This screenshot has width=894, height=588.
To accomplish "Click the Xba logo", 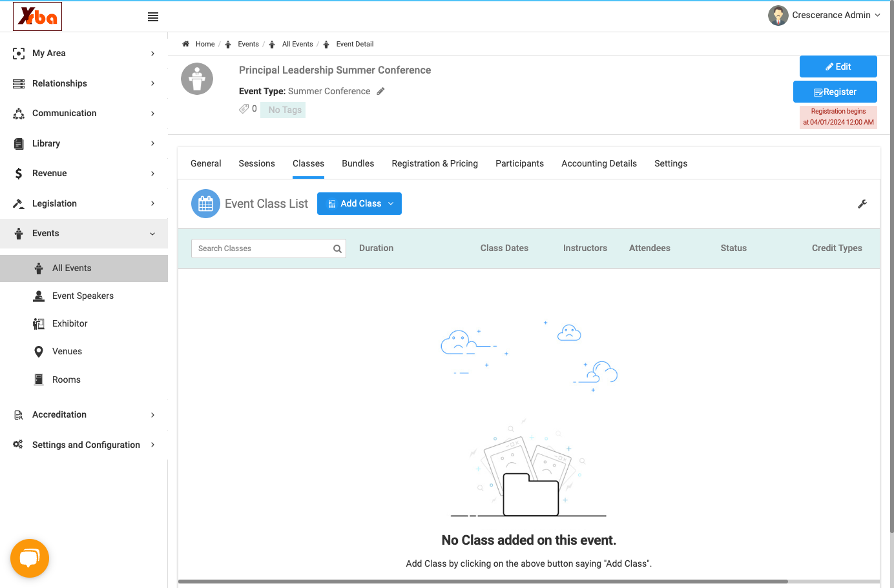I will (37, 16).
